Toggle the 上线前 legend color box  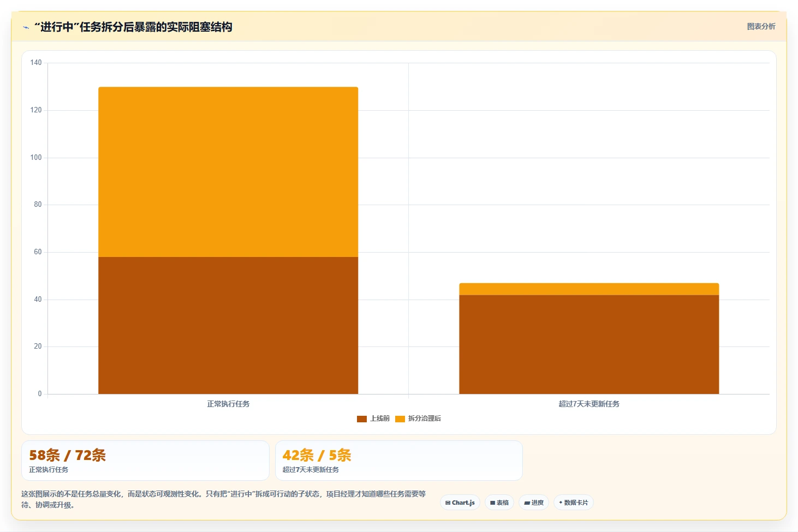362,419
